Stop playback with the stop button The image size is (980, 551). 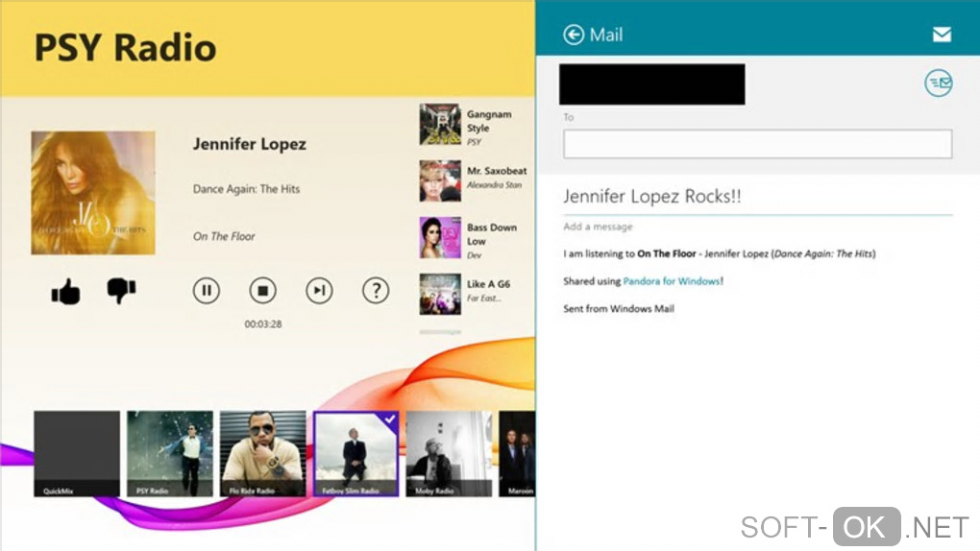tap(262, 291)
